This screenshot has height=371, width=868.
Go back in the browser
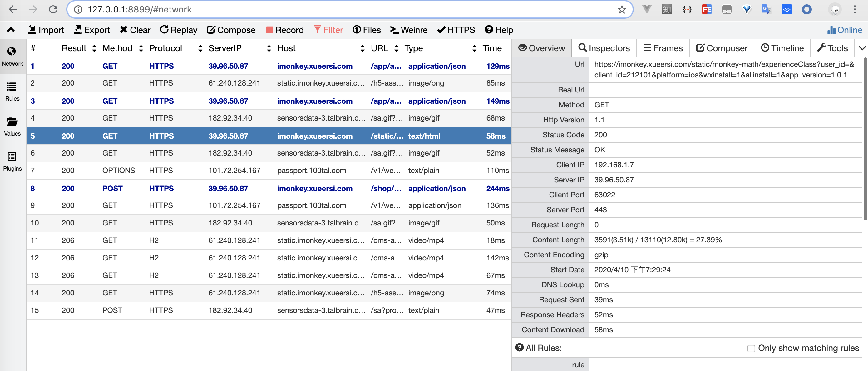point(13,9)
